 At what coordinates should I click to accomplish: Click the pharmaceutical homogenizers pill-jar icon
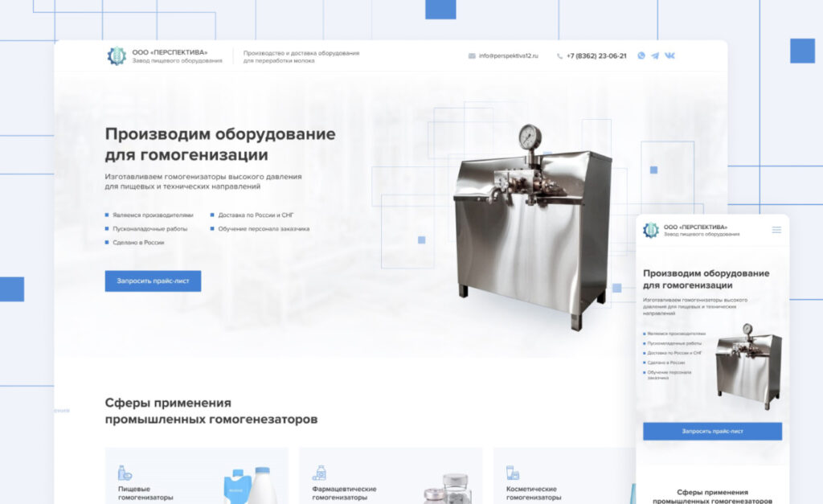[319, 473]
